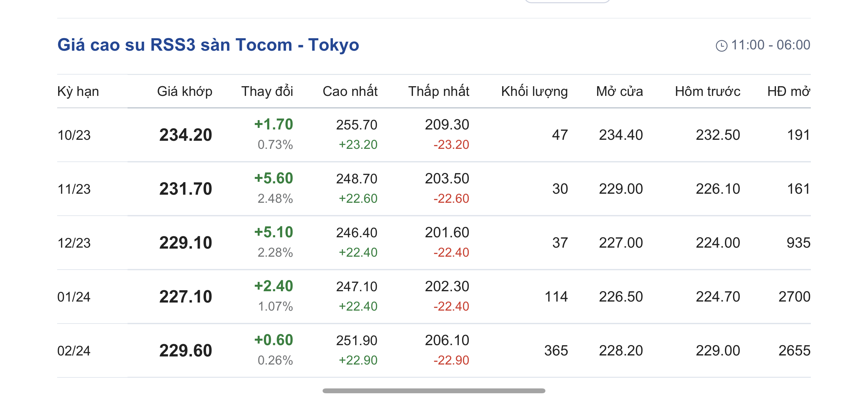This screenshot has height=401, width=868.
Task: Click the +5.60 change value
Action: point(273,178)
